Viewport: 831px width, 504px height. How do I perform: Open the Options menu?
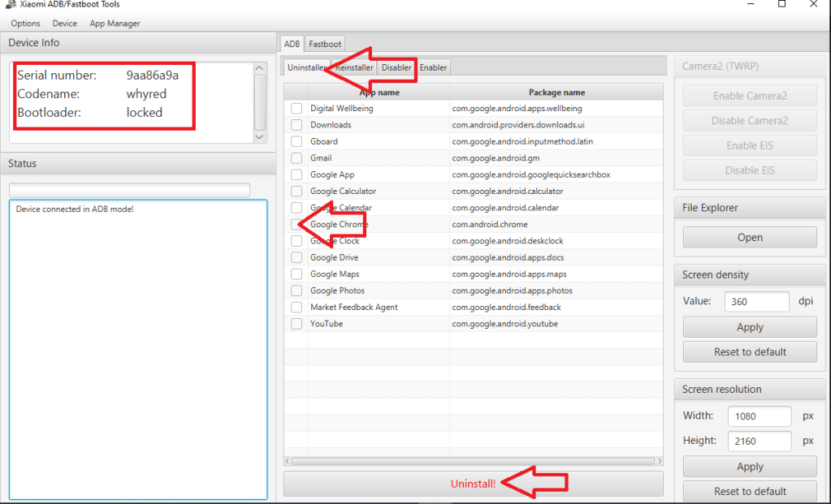(x=25, y=24)
